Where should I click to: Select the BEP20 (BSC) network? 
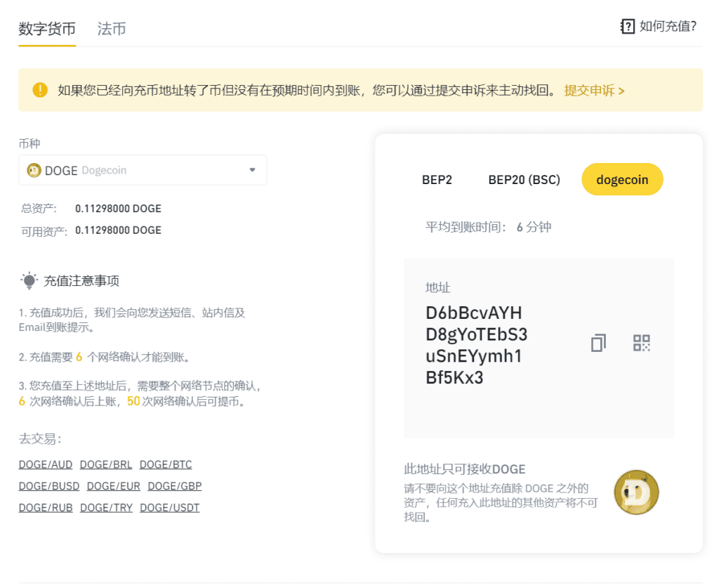(x=524, y=180)
